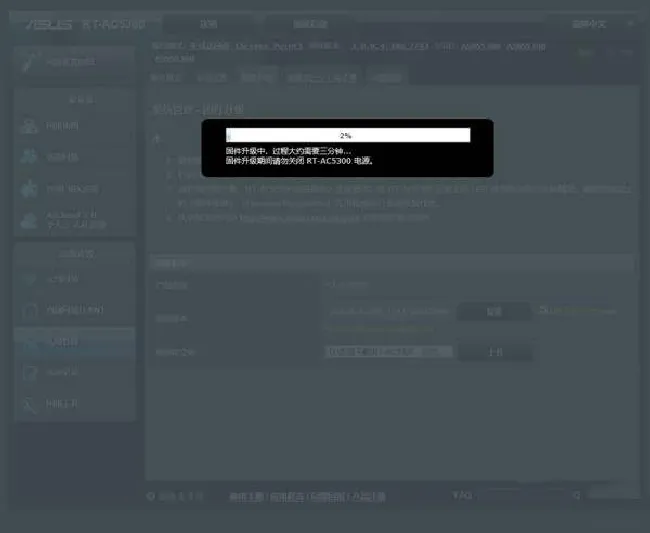Click the yellow link below firmware version
Image resolution: width=650 pixels, height=533 pixels.
(x=380, y=329)
